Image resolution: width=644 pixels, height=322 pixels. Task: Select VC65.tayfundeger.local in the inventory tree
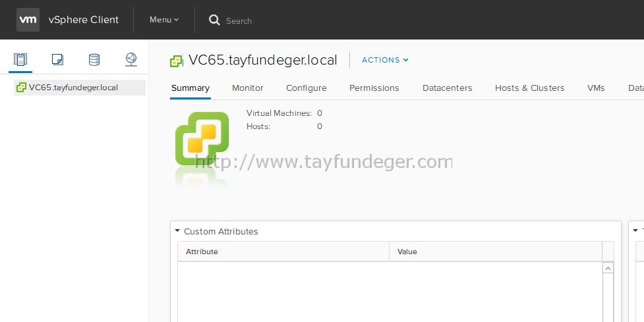(x=80, y=88)
